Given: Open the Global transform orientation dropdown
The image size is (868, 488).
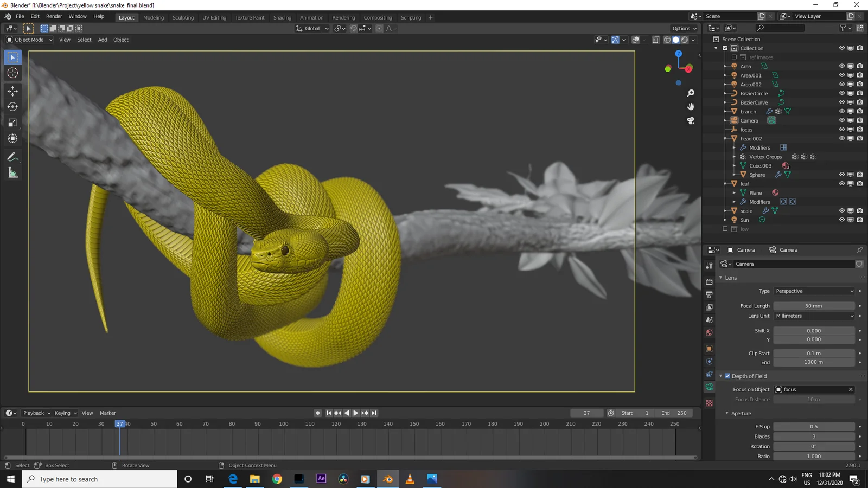Looking at the screenshot, I should (312, 28).
